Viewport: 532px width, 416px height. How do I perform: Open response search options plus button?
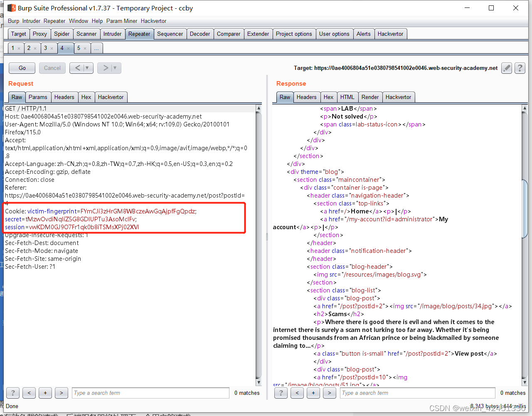[x=313, y=393]
